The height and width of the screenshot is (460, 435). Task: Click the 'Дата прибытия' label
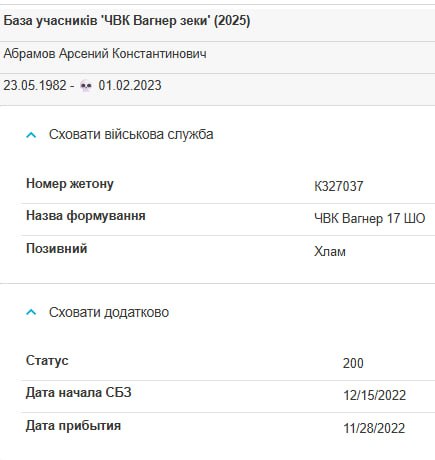click(x=73, y=426)
